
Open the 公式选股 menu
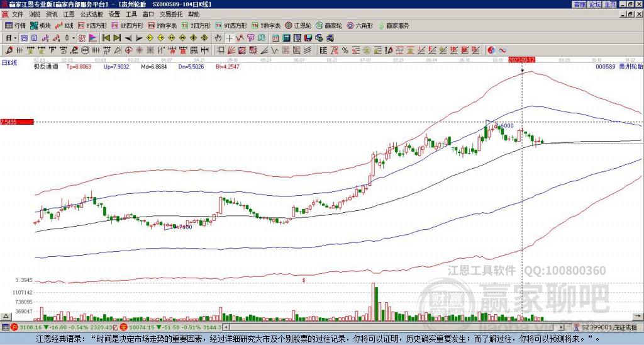(92, 14)
